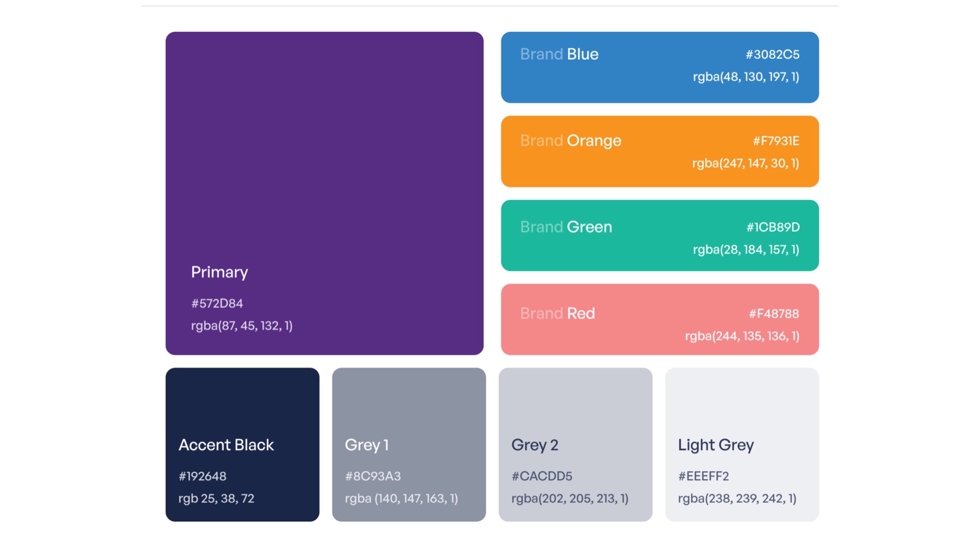The height and width of the screenshot is (551, 980).
Task: Click the Accent Black swatch
Action: click(x=242, y=444)
